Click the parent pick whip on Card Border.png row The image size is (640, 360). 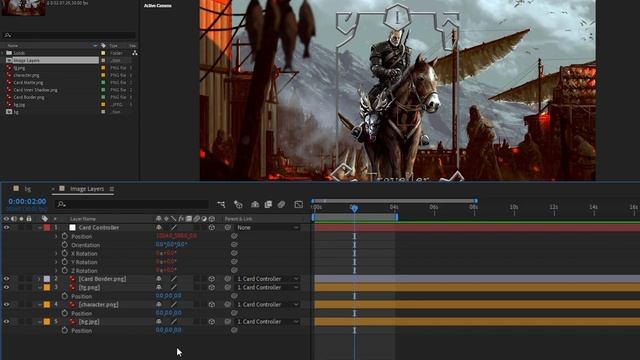pyautogui.click(x=228, y=279)
